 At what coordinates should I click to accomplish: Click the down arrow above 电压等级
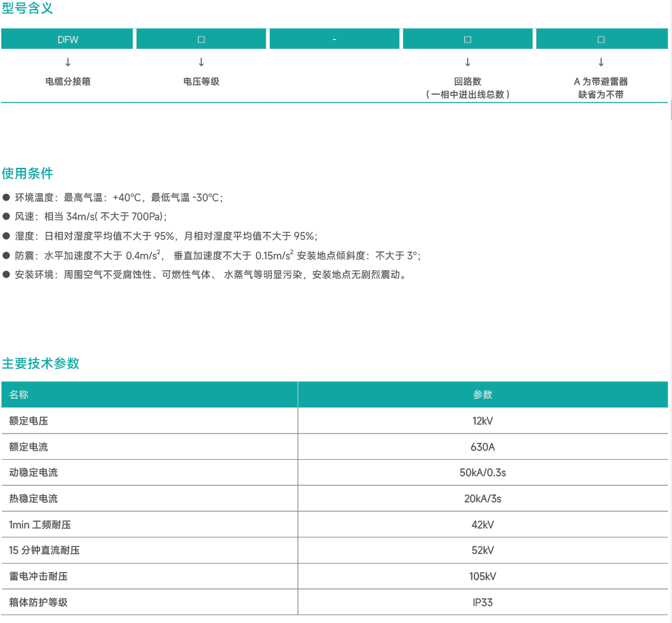point(201,63)
